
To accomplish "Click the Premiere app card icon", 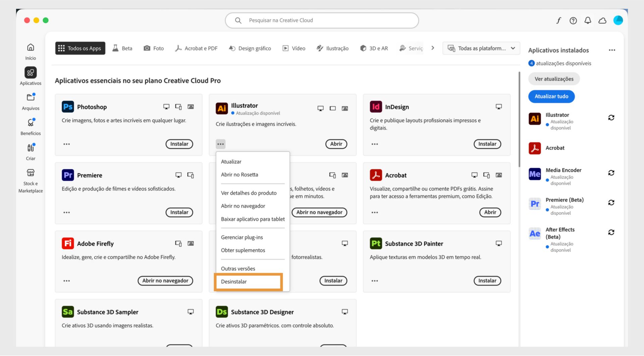I will (68, 175).
